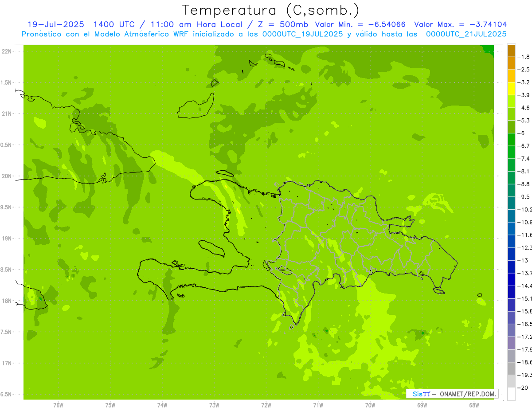
Task: Click the "-6.7" colorbar value
Action: 524,146
